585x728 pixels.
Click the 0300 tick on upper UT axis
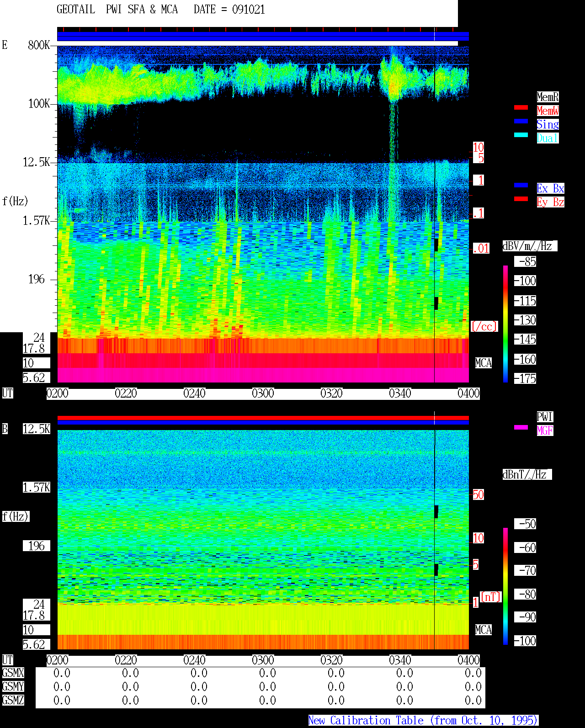263,393
